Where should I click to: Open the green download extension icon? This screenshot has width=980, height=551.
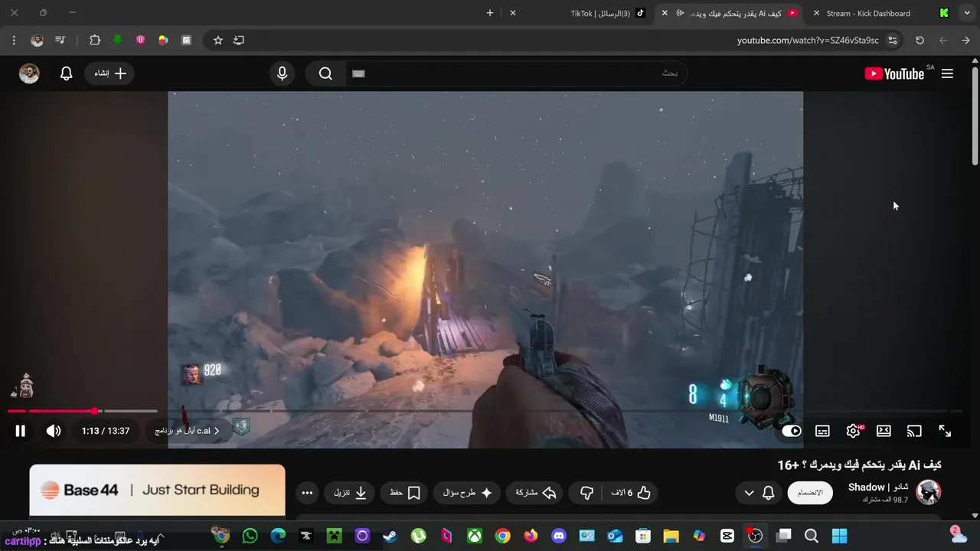point(117,40)
